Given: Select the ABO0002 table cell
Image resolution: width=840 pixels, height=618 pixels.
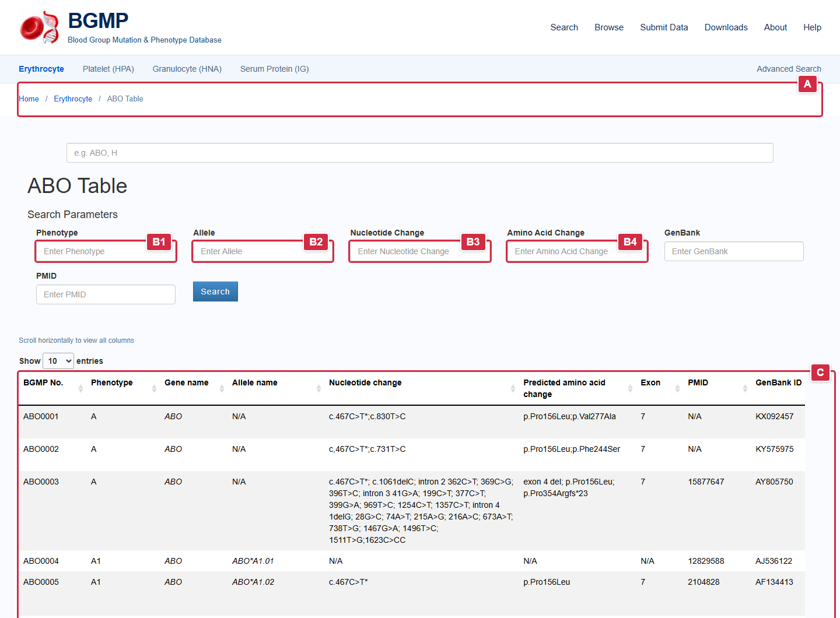Looking at the screenshot, I should tap(41, 449).
